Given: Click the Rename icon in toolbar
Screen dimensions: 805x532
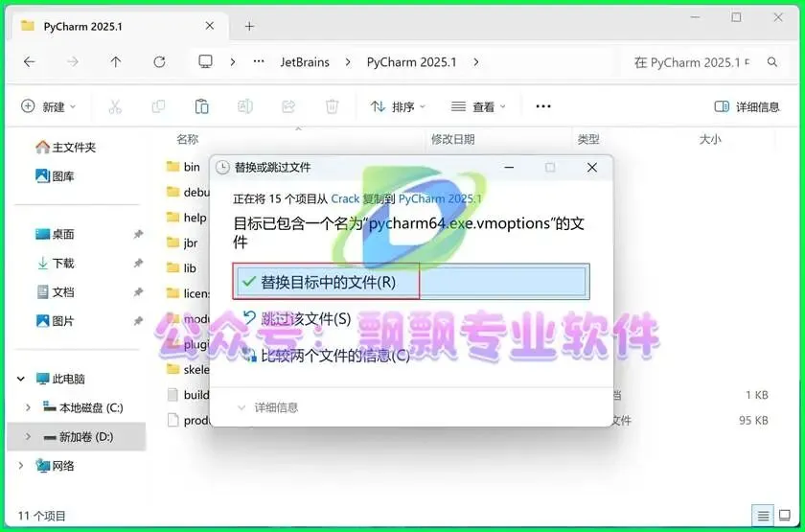Looking at the screenshot, I should point(245,106).
